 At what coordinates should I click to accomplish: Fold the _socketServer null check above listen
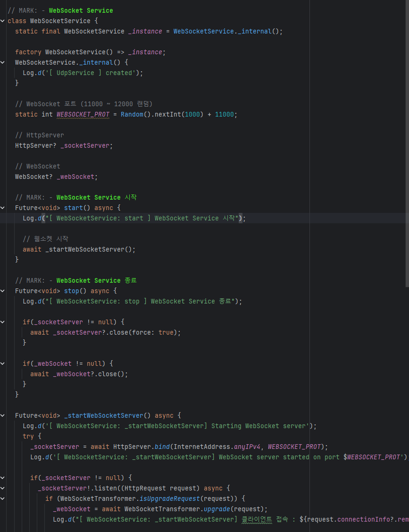click(x=2, y=478)
